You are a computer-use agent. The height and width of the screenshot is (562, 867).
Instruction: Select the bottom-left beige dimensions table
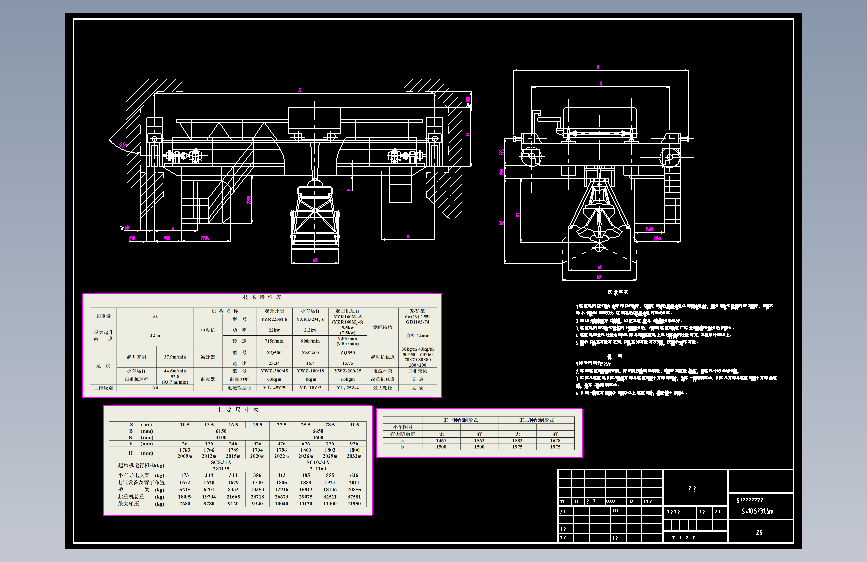(x=238, y=460)
